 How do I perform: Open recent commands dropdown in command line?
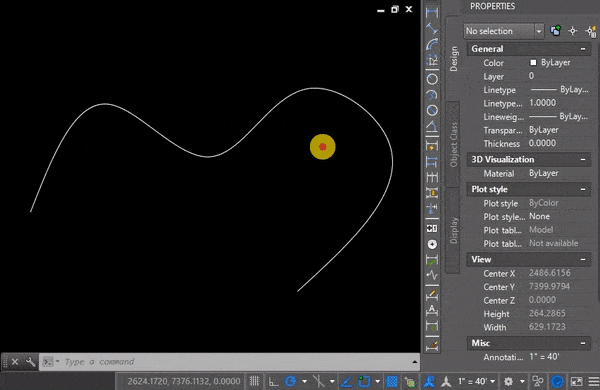click(x=57, y=361)
